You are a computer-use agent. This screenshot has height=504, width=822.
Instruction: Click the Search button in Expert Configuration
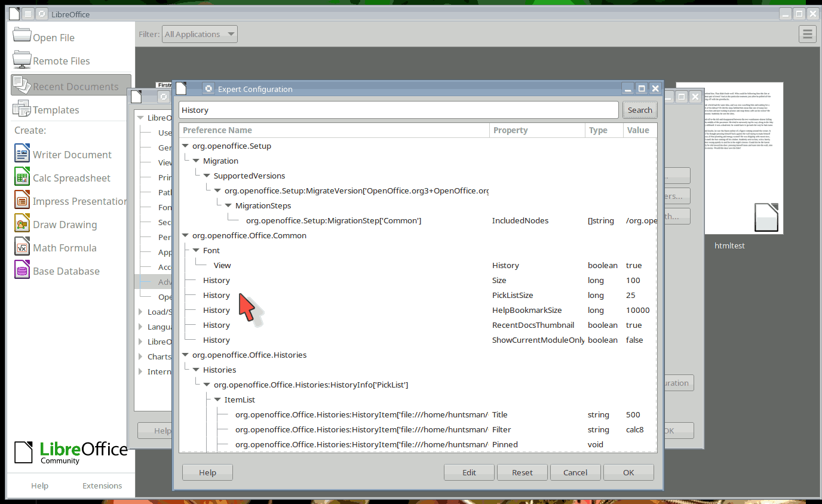pos(640,110)
